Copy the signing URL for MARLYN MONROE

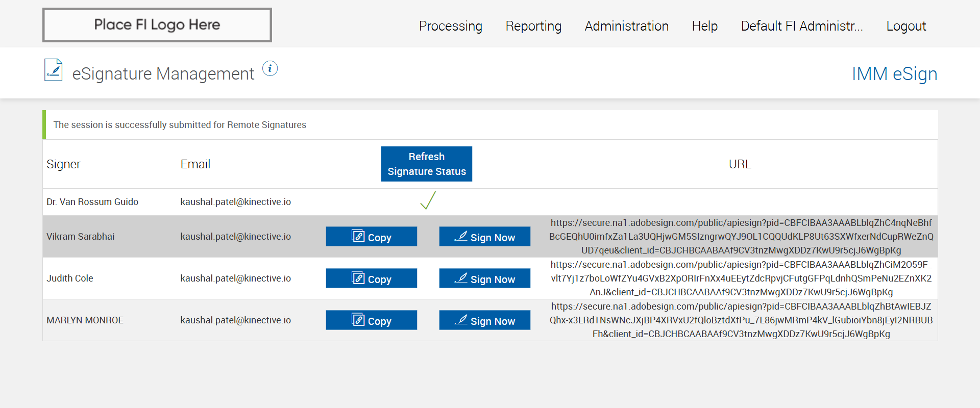pyautogui.click(x=371, y=320)
